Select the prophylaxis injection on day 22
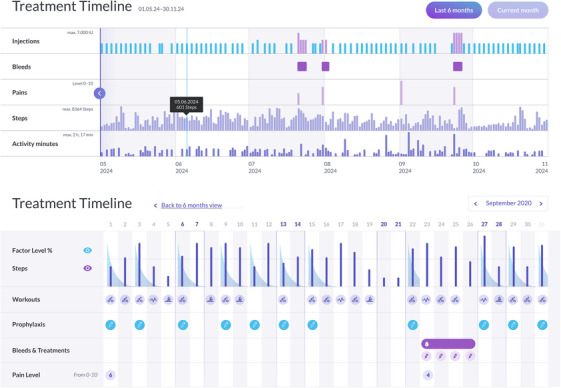Viewport: 561px width, 388px height. pos(413,325)
